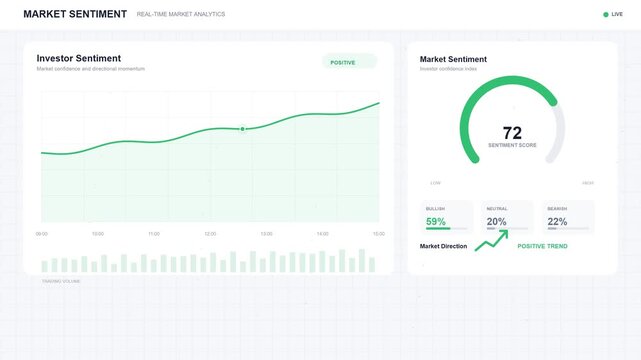
Task: Click the MARKET SENTIMENT page title
Action: coord(75,14)
